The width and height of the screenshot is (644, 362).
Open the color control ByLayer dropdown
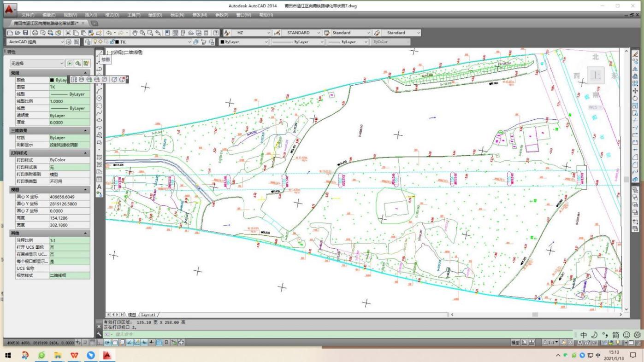pos(244,42)
